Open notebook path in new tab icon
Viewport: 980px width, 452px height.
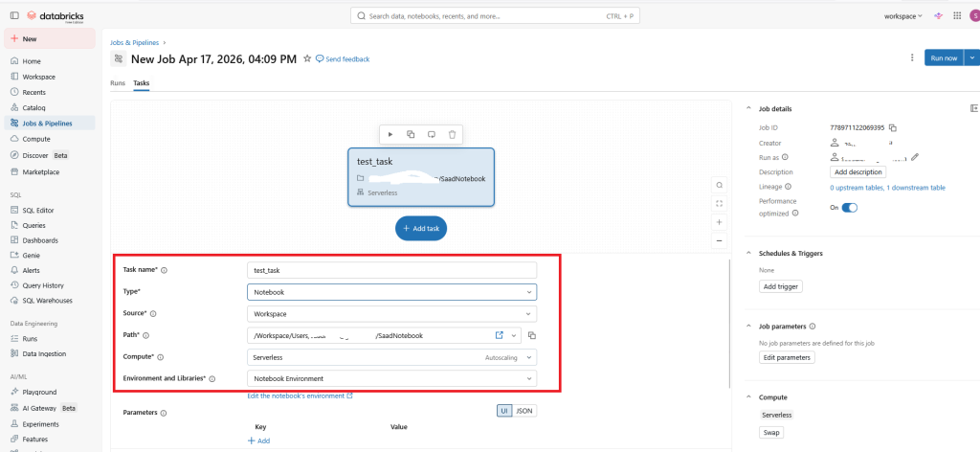[x=499, y=335]
